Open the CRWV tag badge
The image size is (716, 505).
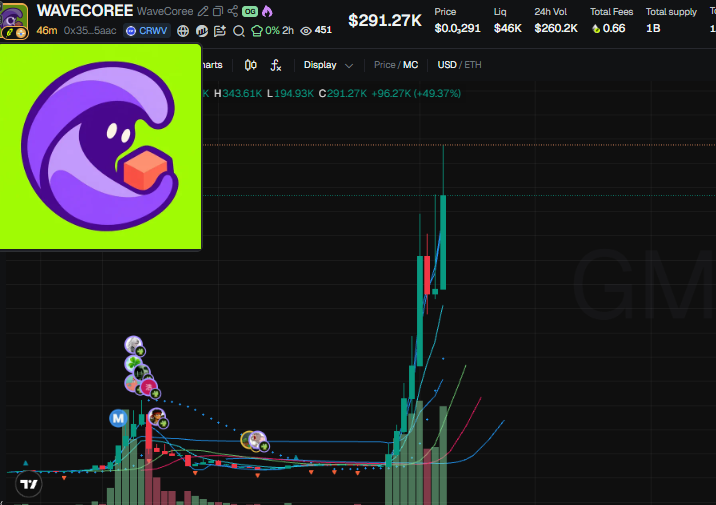click(x=147, y=31)
